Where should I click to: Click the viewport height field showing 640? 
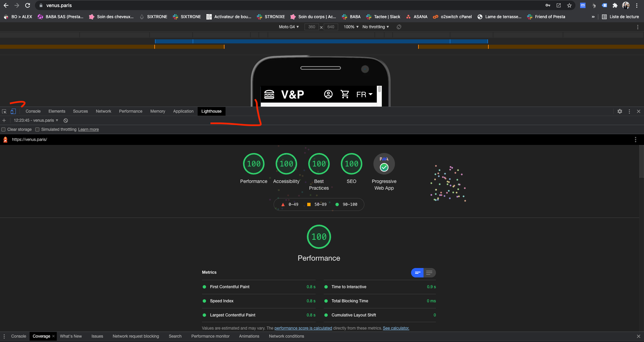pyautogui.click(x=331, y=27)
